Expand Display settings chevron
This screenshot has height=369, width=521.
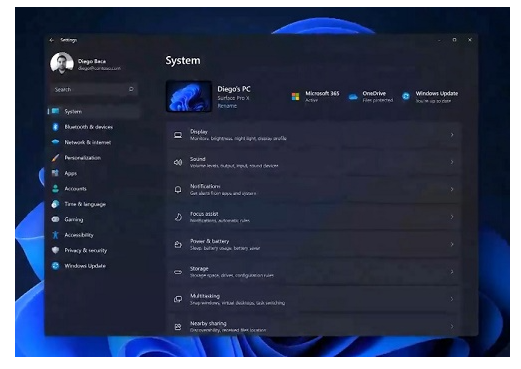452,135
